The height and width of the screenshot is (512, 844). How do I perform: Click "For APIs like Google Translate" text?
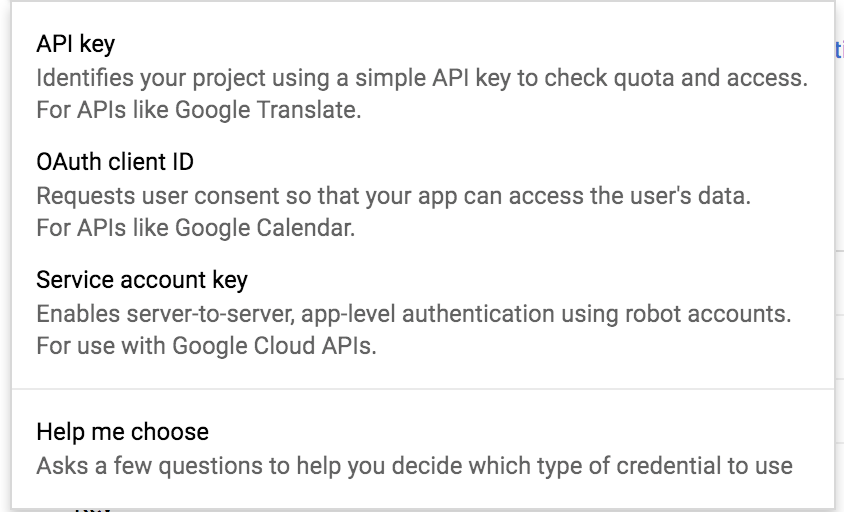click(x=198, y=110)
